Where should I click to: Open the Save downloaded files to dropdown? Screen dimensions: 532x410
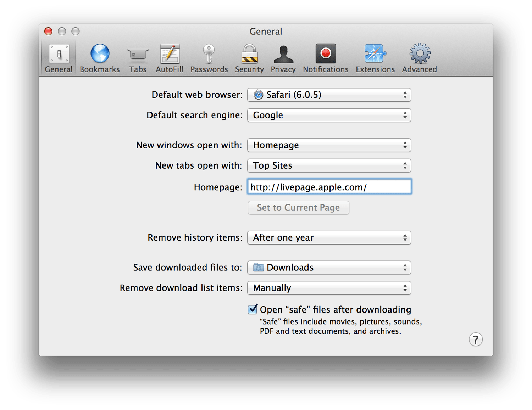tap(329, 268)
